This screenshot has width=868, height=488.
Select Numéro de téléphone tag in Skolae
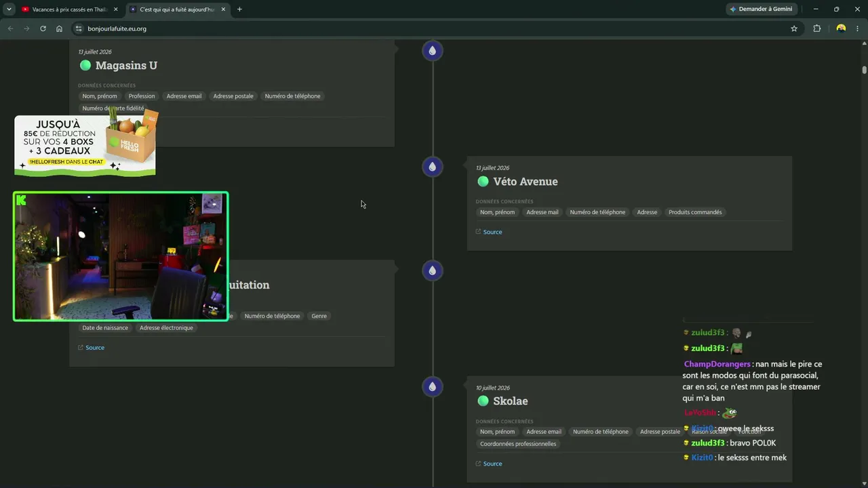[601, 432]
